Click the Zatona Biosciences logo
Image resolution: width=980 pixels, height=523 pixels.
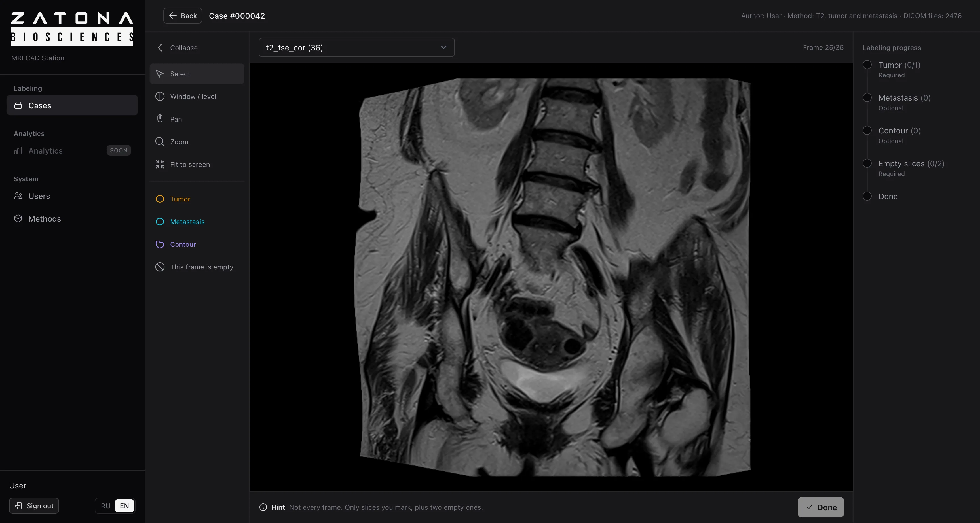tap(72, 29)
